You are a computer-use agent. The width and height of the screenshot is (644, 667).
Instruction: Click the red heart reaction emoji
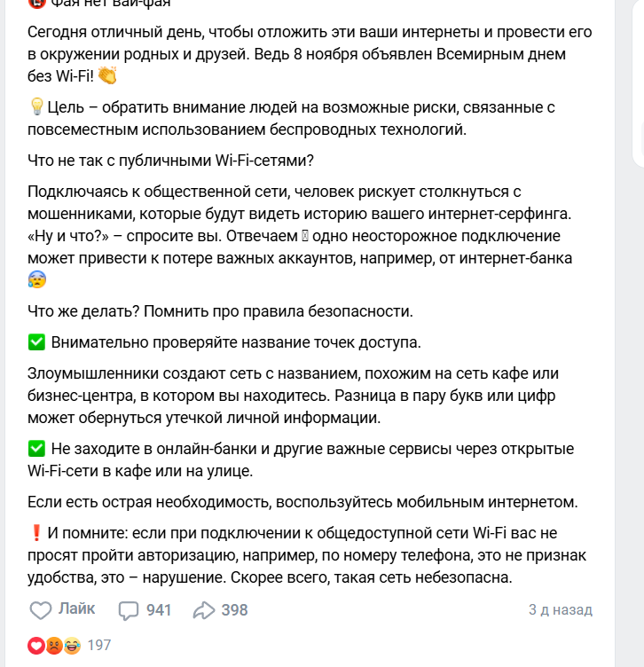(x=36, y=646)
